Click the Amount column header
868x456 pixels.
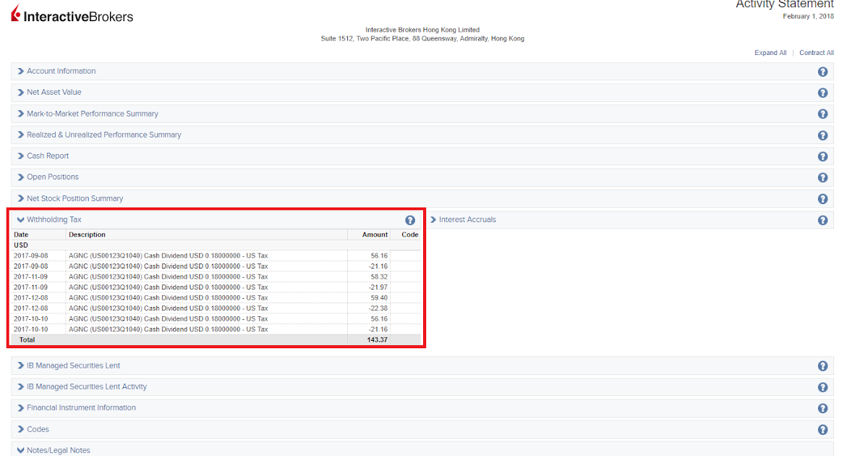(x=375, y=235)
